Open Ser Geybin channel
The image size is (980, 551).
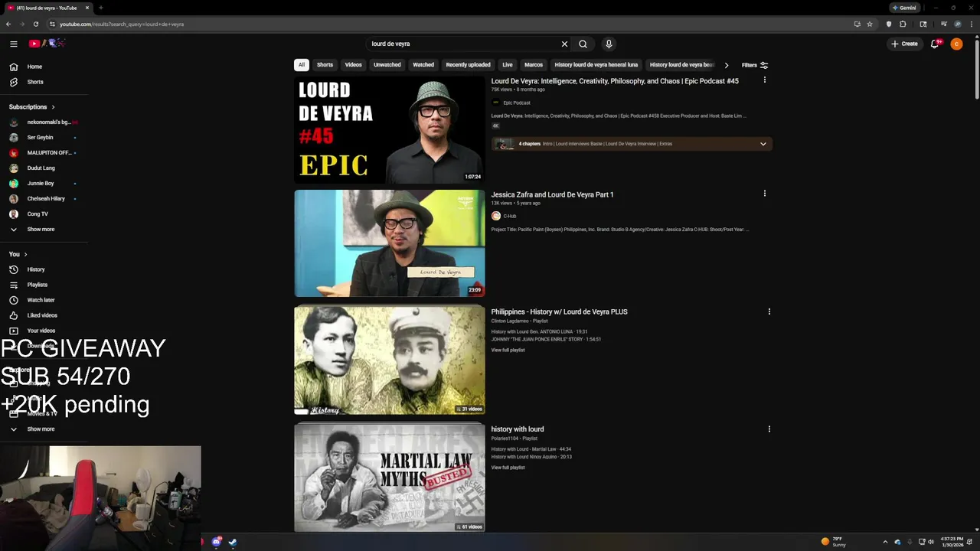point(44,138)
